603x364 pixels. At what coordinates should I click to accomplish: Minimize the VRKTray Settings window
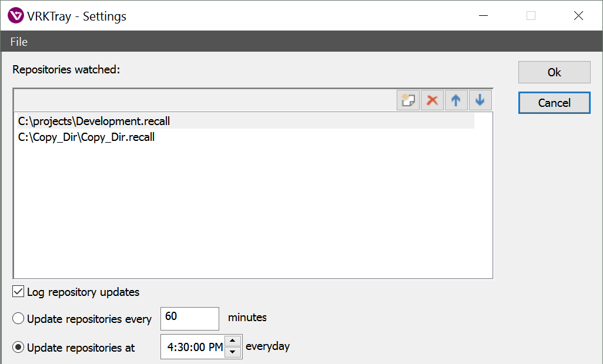(484, 16)
